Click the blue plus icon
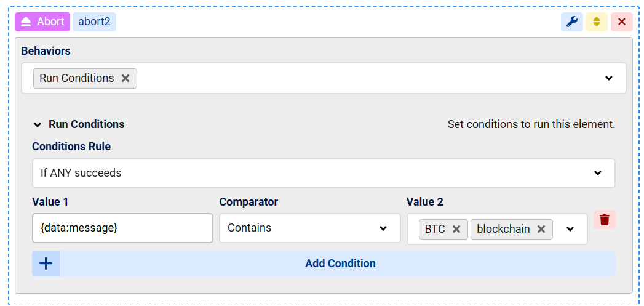This screenshot has width=644, height=306. click(46, 264)
